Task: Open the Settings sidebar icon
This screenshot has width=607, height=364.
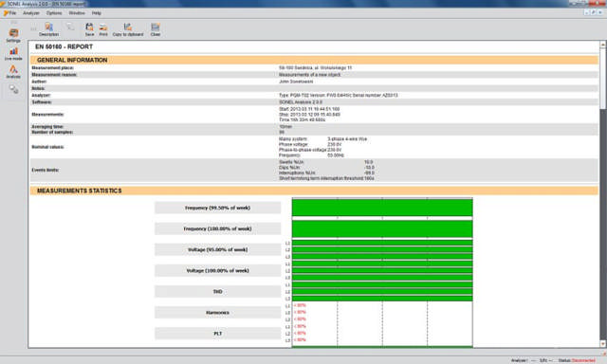Action: click(13, 35)
